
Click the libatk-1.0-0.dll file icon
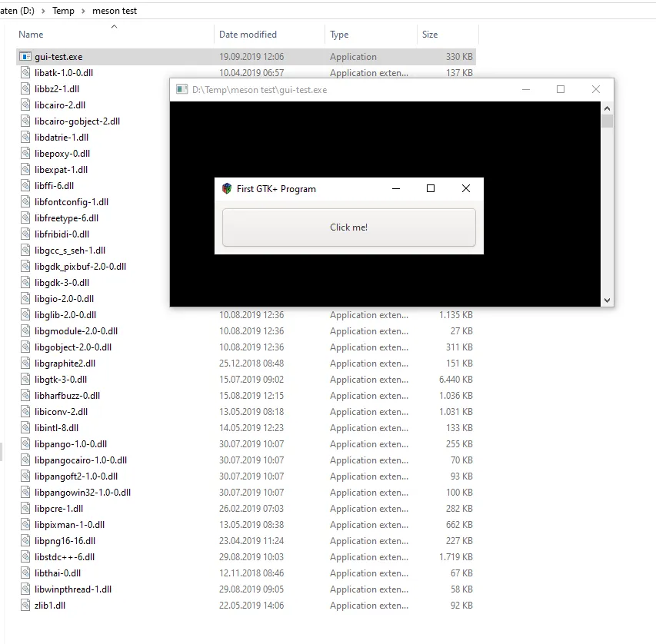pos(25,73)
